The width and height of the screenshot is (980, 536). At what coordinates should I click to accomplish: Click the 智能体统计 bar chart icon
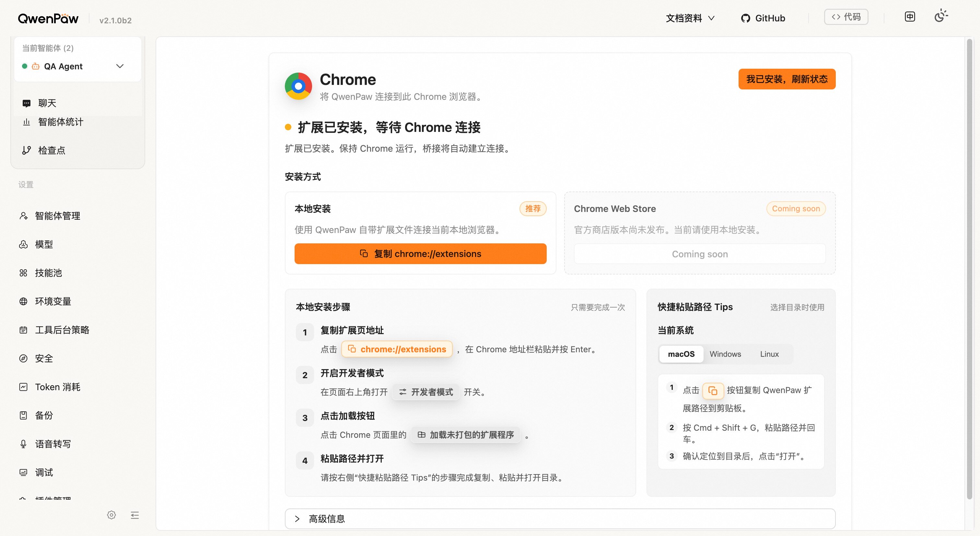click(x=26, y=122)
